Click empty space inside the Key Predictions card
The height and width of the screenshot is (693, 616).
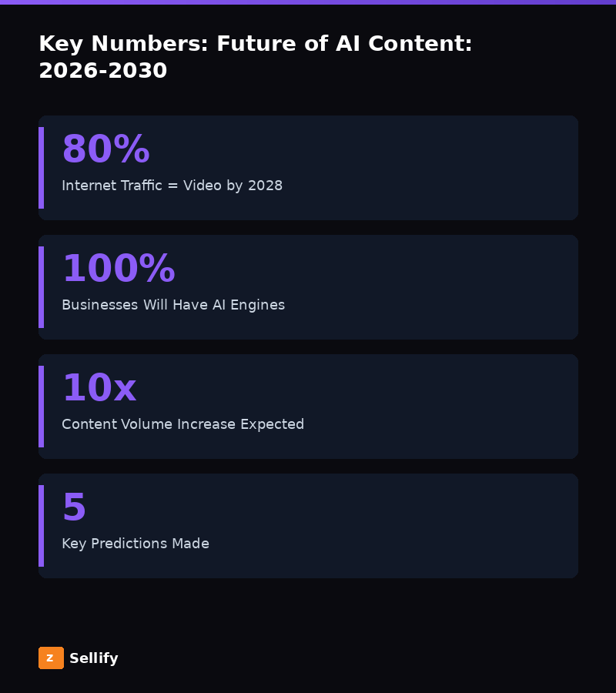coord(431,526)
